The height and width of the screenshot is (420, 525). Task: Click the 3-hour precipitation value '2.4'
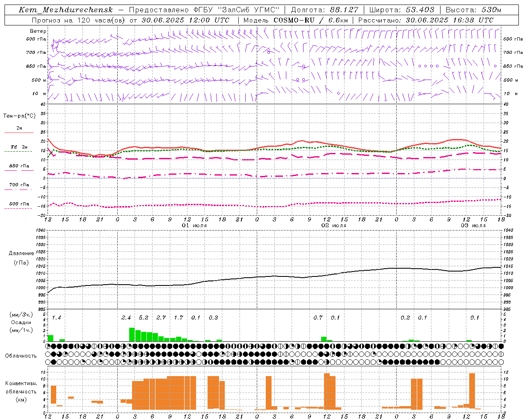coord(126,317)
